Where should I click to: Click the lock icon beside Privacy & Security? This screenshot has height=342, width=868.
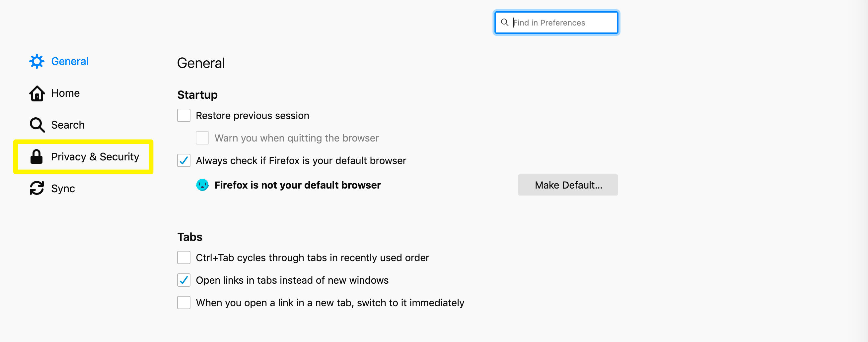[x=37, y=156]
